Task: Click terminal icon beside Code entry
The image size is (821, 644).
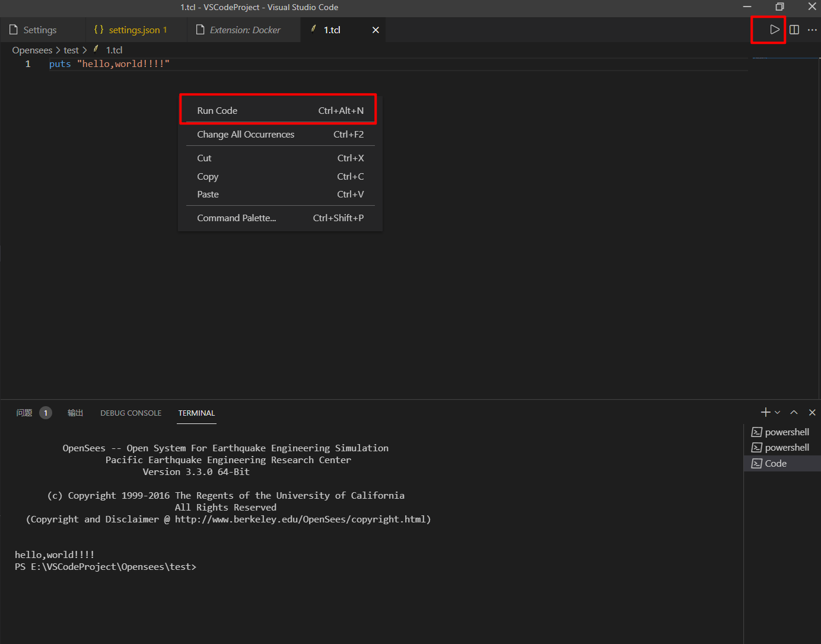Action: [756, 463]
